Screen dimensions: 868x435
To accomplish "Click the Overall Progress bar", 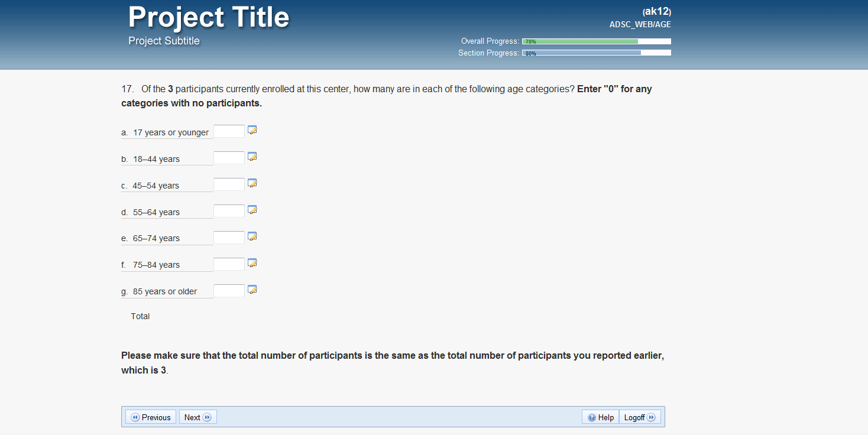I will [596, 41].
